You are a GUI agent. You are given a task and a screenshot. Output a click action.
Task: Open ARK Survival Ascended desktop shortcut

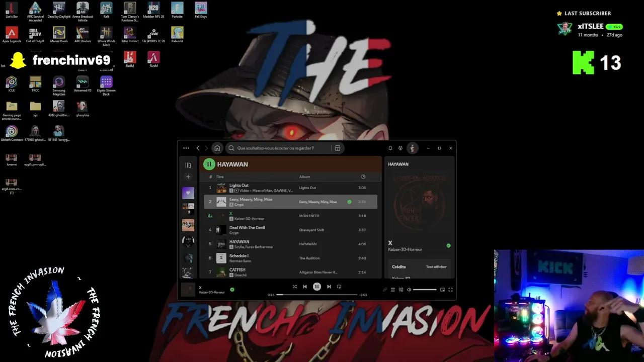point(35,12)
